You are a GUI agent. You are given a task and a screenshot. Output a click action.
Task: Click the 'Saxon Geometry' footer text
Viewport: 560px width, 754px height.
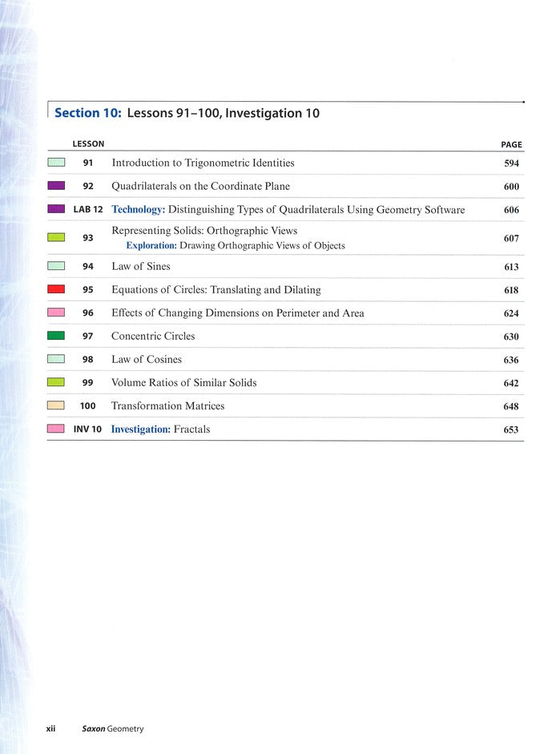tap(112, 728)
